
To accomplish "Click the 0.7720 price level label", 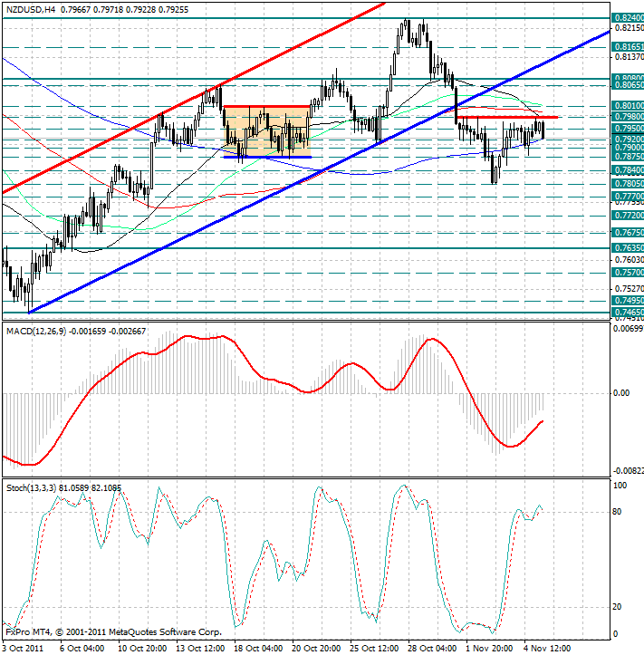I will coord(628,216).
